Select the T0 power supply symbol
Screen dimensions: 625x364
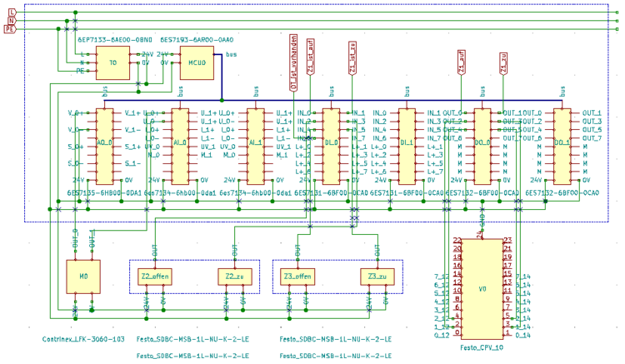click(x=111, y=62)
